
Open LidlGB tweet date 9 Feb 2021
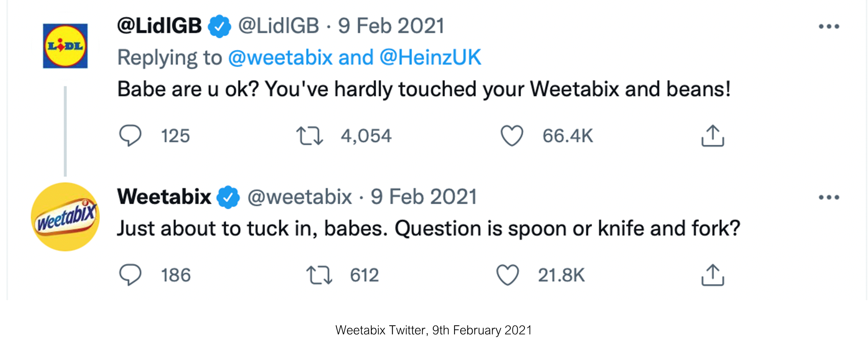391,26
